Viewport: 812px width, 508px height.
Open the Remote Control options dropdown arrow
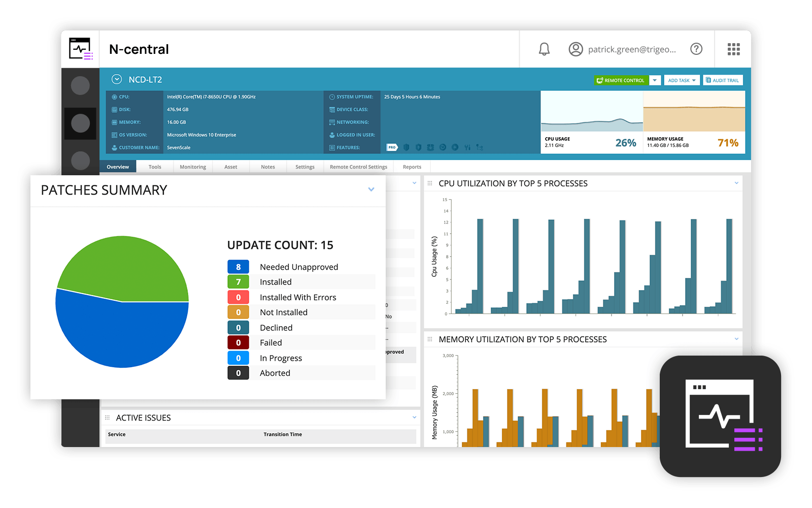tap(655, 80)
